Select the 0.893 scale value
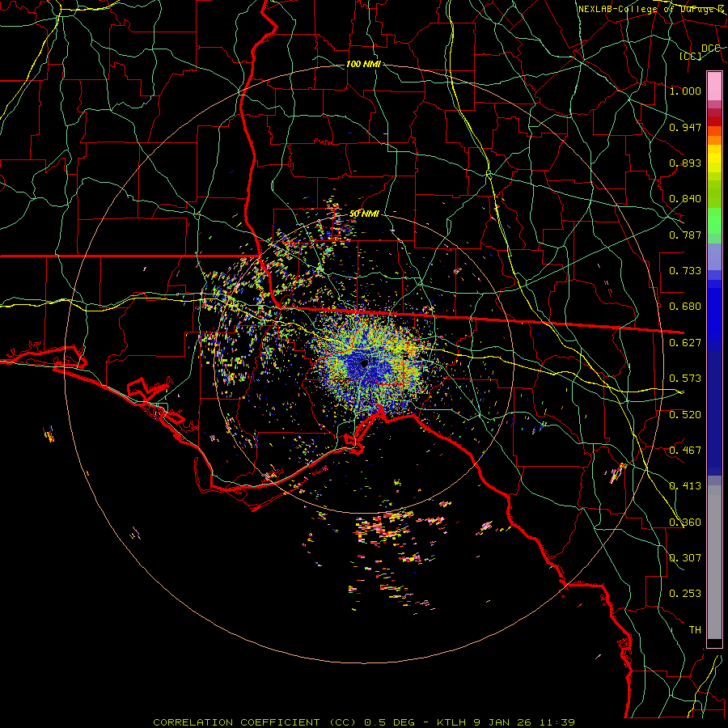728x728 pixels. pyautogui.click(x=685, y=163)
